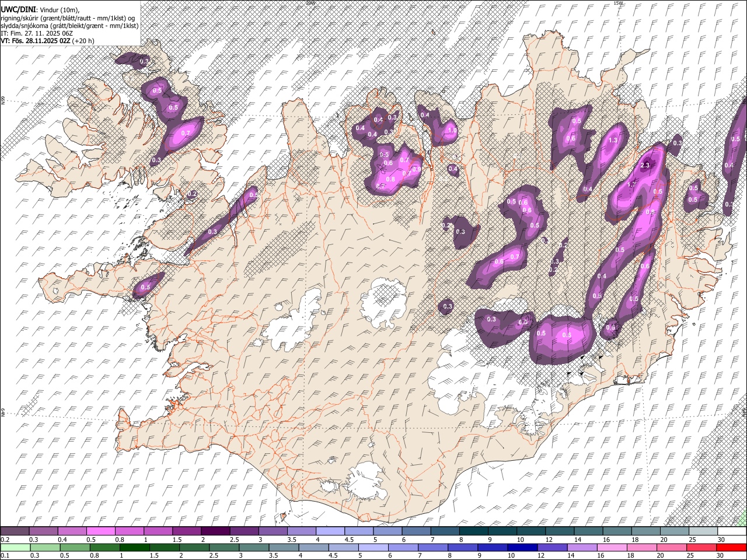Click the IT Fim. 27. 11. 2025 06Z line
Image resolution: width=747 pixels, height=560 pixels.
37,33
